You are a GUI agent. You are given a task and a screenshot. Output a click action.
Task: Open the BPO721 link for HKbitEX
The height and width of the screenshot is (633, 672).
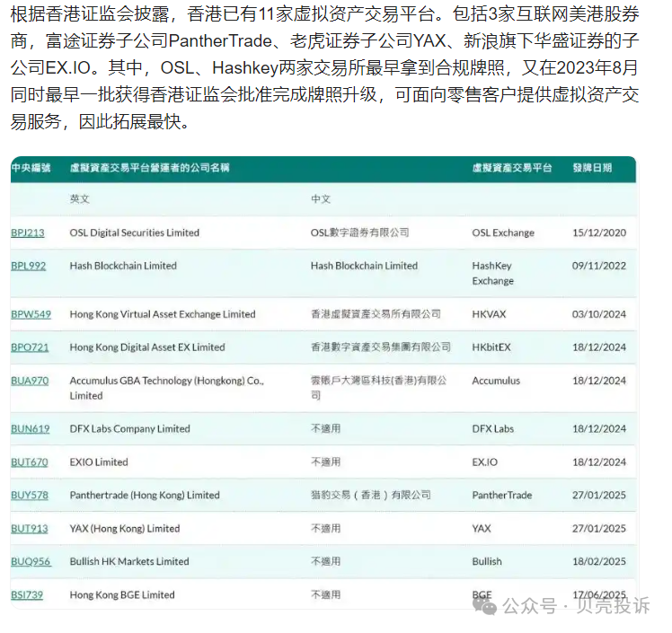tap(30, 347)
